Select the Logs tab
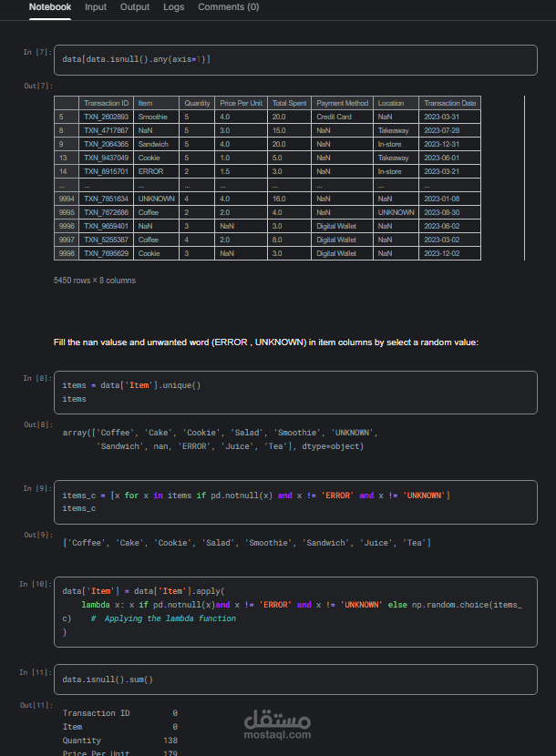Viewport: 556px width, 756px height. [173, 7]
